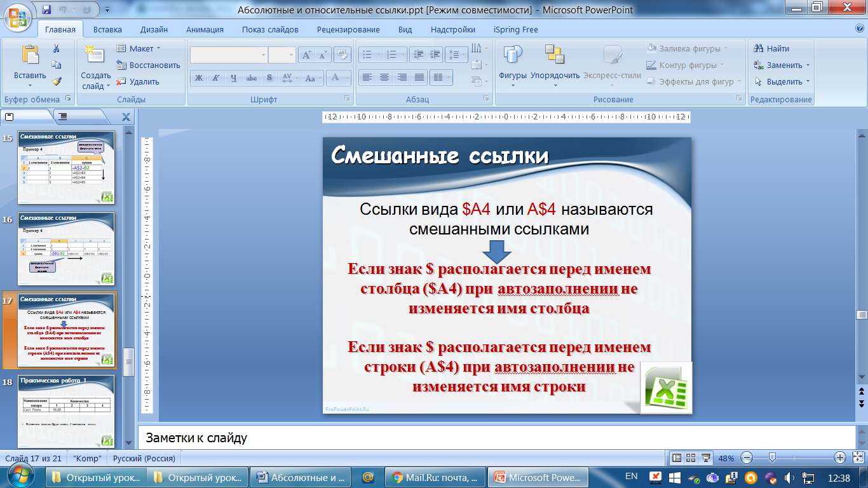The height and width of the screenshot is (488, 868).
Task: Open character spacing AV dropdown
Action: (289, 78)
